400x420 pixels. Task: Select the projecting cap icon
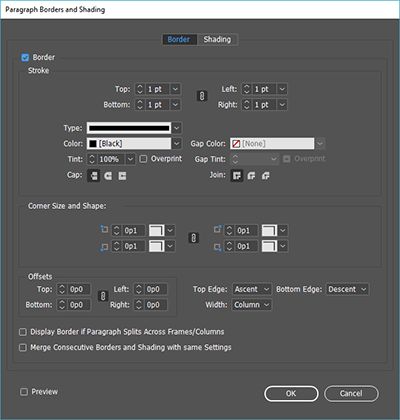coord(122,176)
